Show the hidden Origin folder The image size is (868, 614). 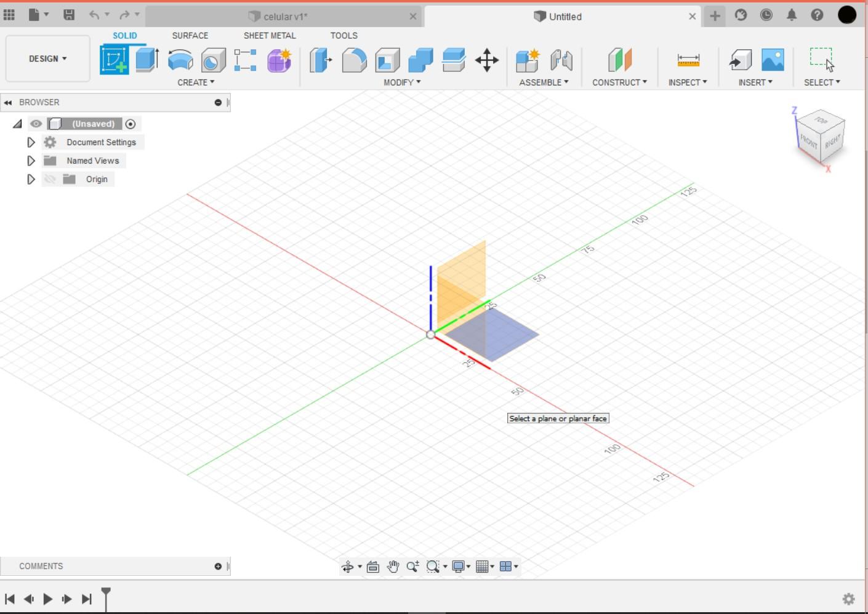[50, 179]
